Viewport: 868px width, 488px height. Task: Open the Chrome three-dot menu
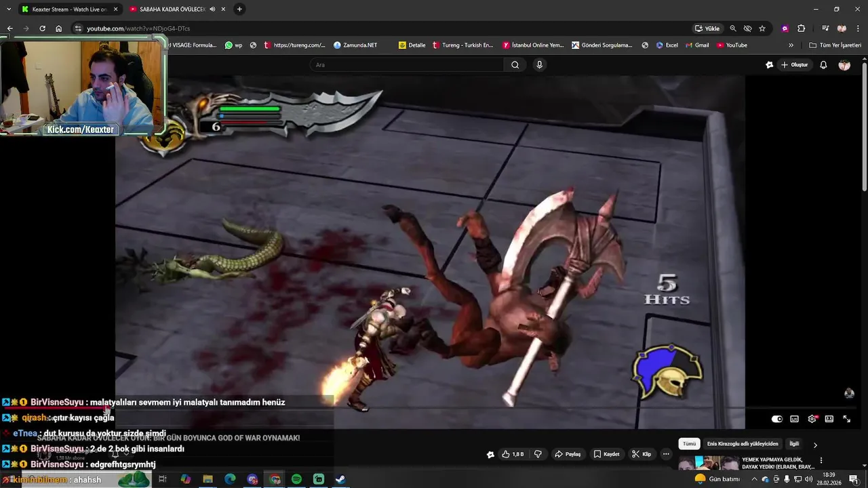[x=857, y=28]
